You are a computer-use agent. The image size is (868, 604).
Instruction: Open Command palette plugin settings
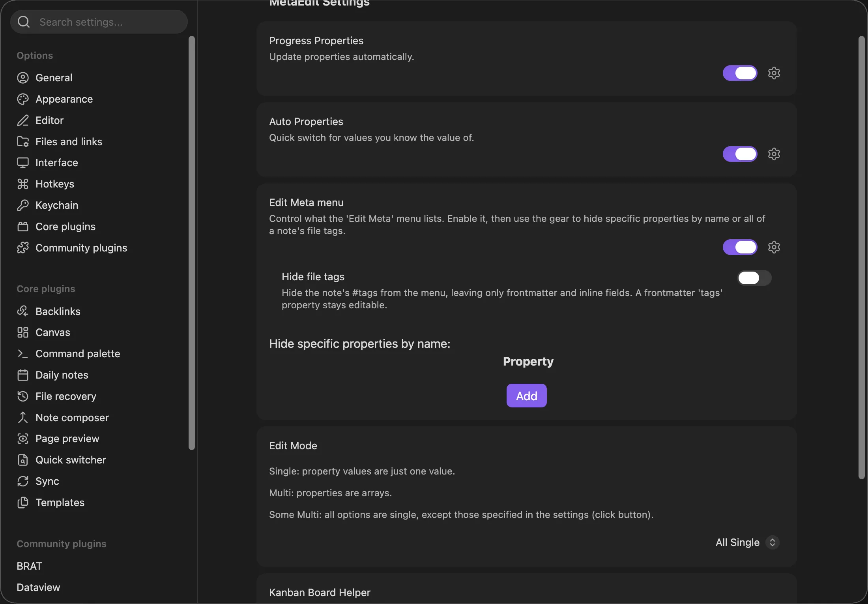[x=78, y=354]
